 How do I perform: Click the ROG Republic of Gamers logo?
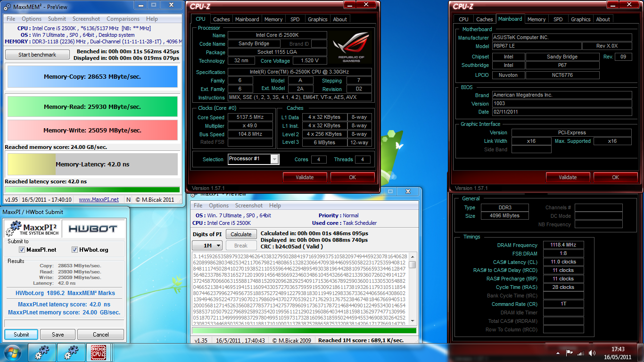click(x=351, y=47)
